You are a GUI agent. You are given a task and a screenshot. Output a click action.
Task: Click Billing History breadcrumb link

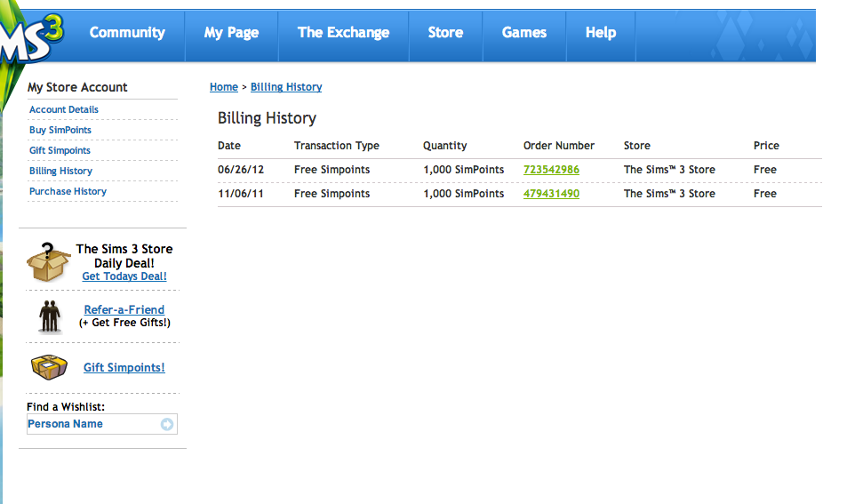tap(286, 87)
